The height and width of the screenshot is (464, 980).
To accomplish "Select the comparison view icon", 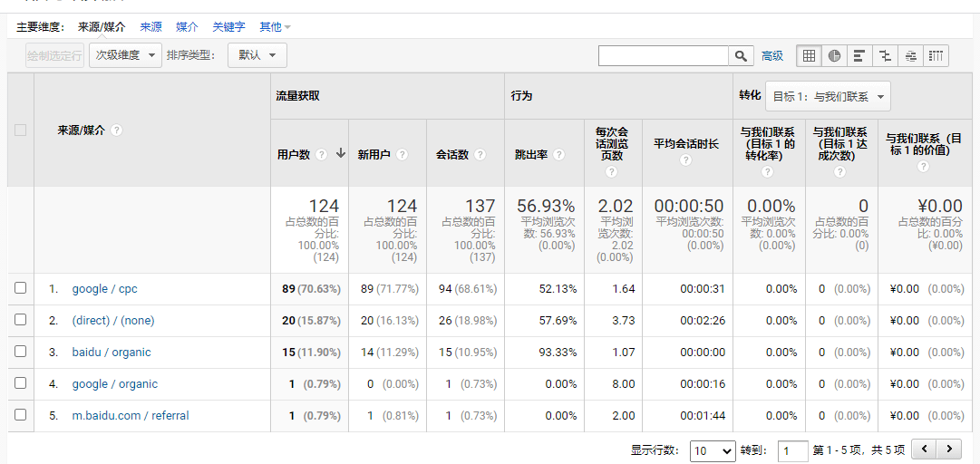I will [x=885, y=55].
